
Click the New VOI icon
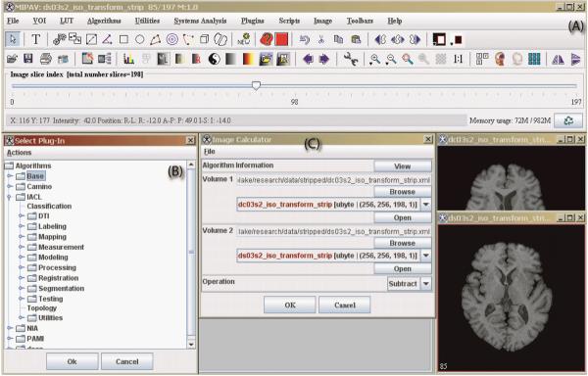click(x=245, y=39)
